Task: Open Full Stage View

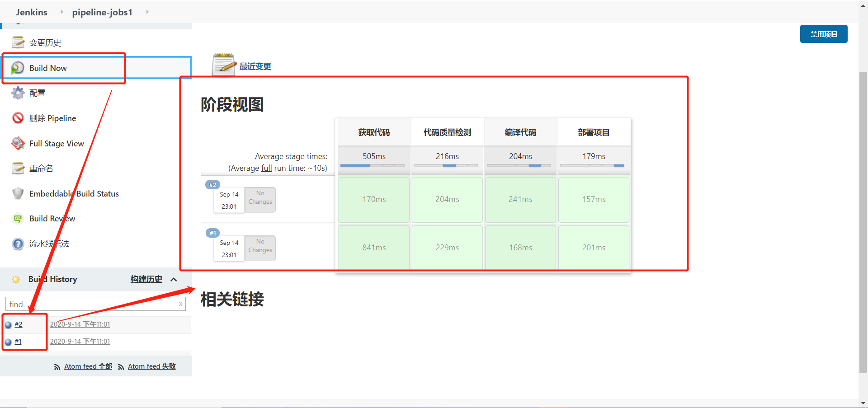Action: pyautogui.click(x=57, y=143)
